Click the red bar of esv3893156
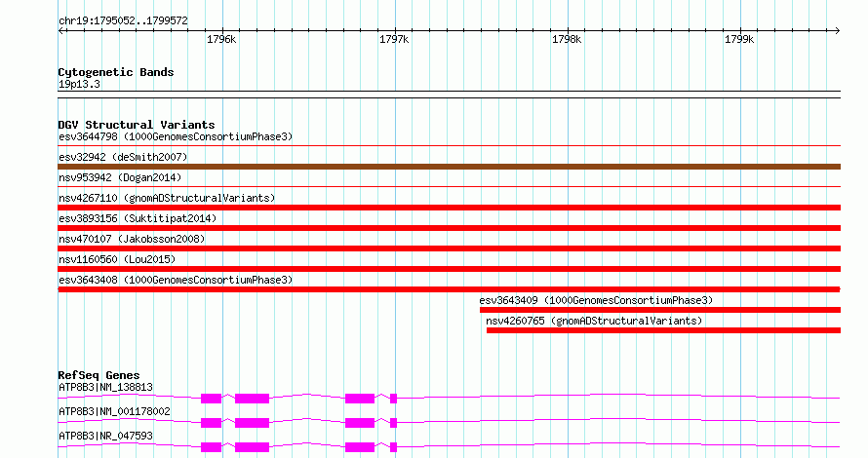868x458 pixels. [x=449, y=228]
